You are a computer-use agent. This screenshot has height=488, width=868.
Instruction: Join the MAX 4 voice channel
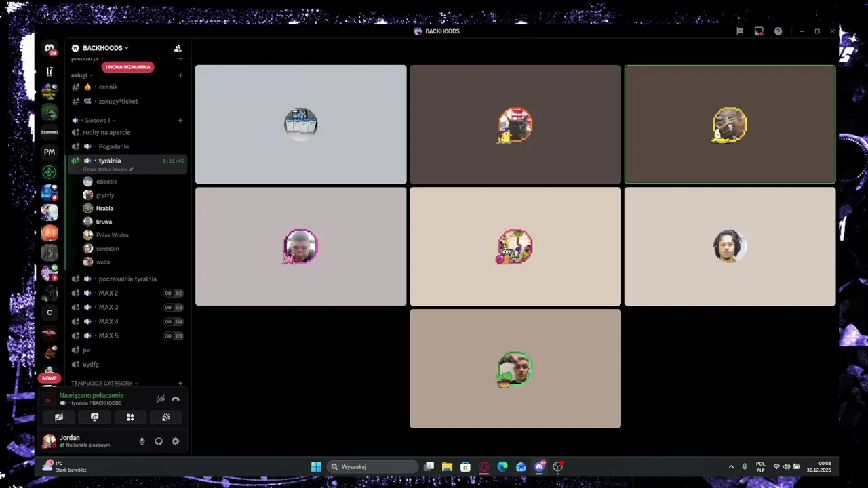127,321
